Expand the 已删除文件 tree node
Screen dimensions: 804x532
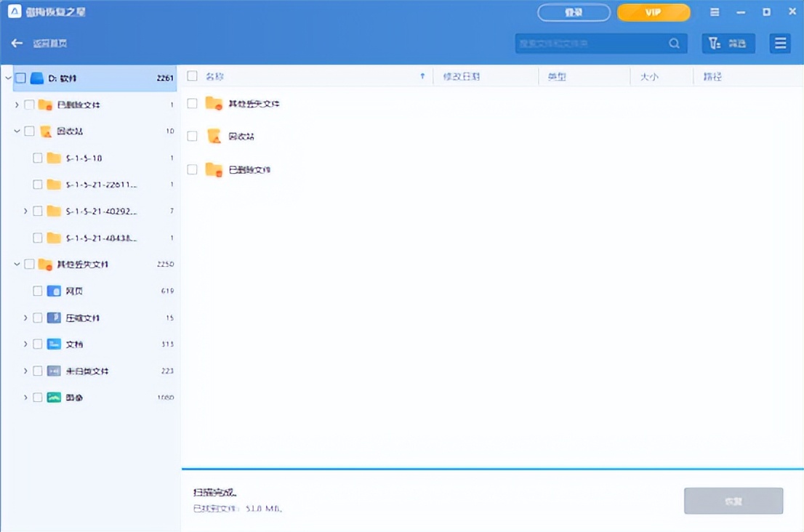click(x=16, y=104)
